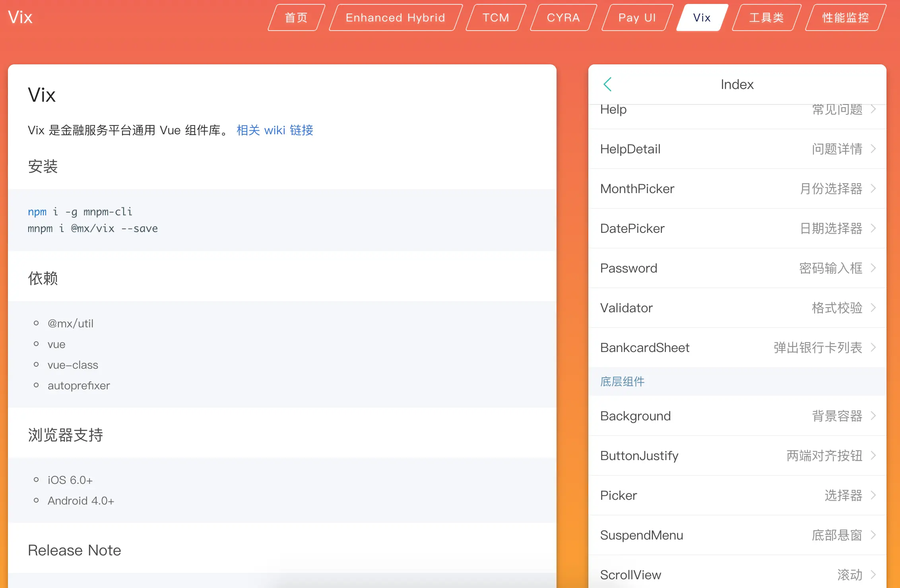The height and width of the screenshot is (588, 900).
Task: Open the 相关 wiki 链接 link
Action: 275,130
